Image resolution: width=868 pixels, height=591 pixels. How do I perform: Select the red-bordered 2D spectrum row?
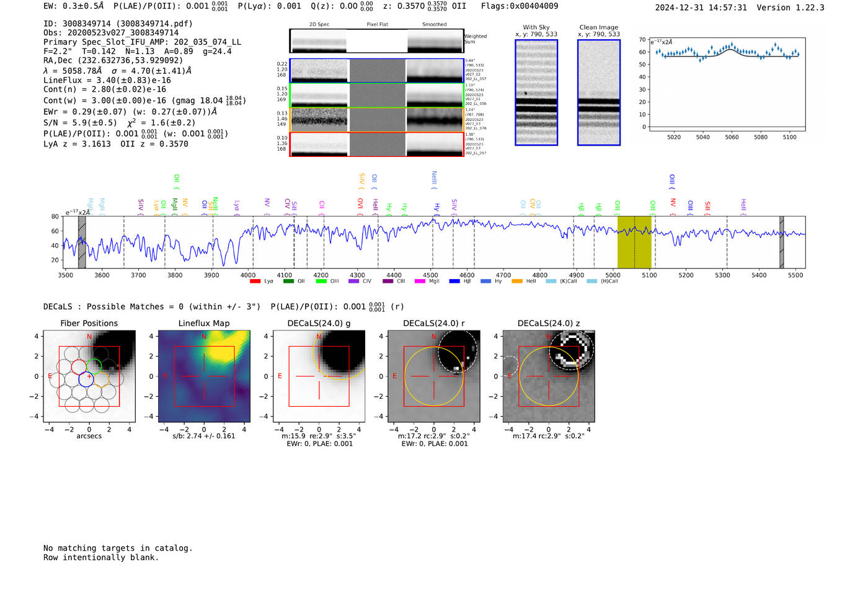click(x=377, y=144)
